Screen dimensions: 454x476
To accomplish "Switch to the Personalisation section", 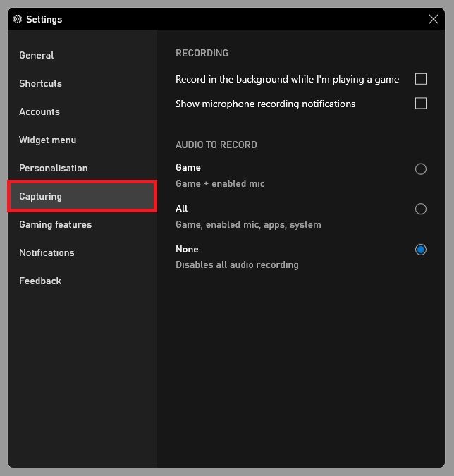I will (x=54, y=168).
